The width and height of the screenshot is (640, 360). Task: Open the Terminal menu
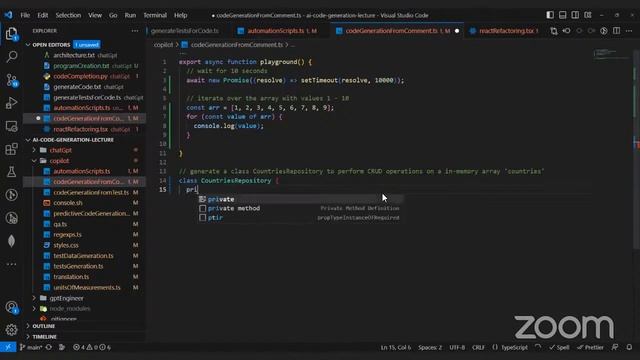pos(155,15)
